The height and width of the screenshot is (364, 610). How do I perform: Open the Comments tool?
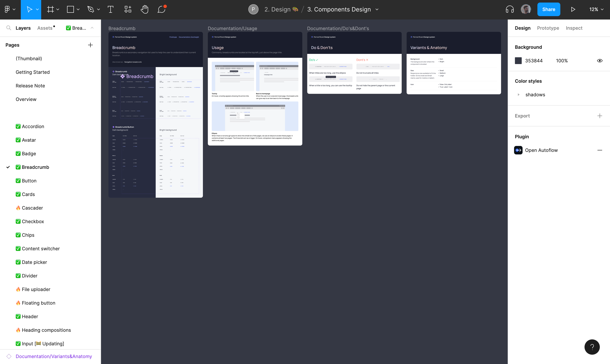click(162, 10)
